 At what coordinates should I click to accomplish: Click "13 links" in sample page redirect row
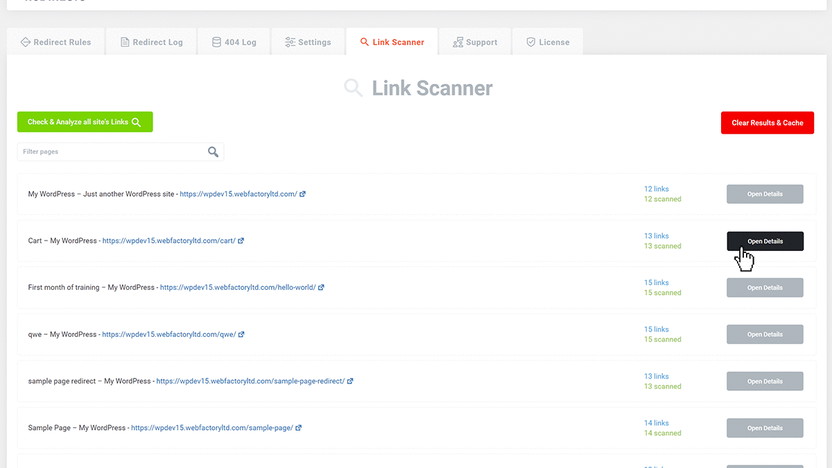(656, 376)
